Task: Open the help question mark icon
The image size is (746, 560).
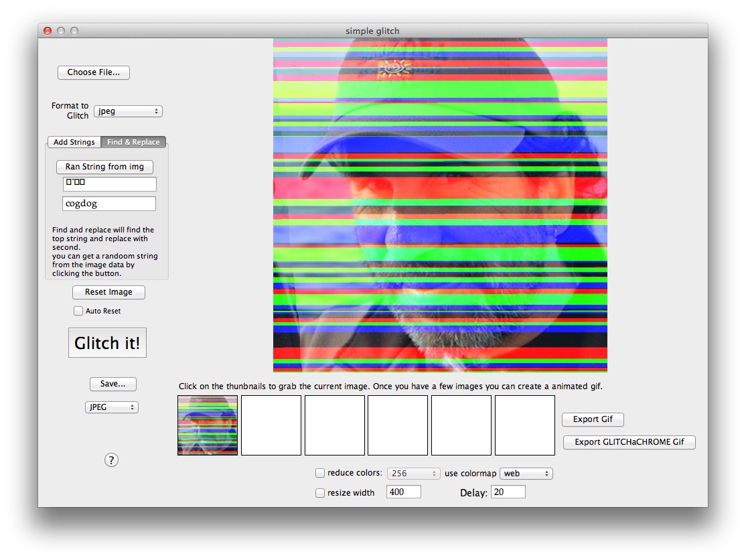Action: pyautogui.click(x=111, y=460)
